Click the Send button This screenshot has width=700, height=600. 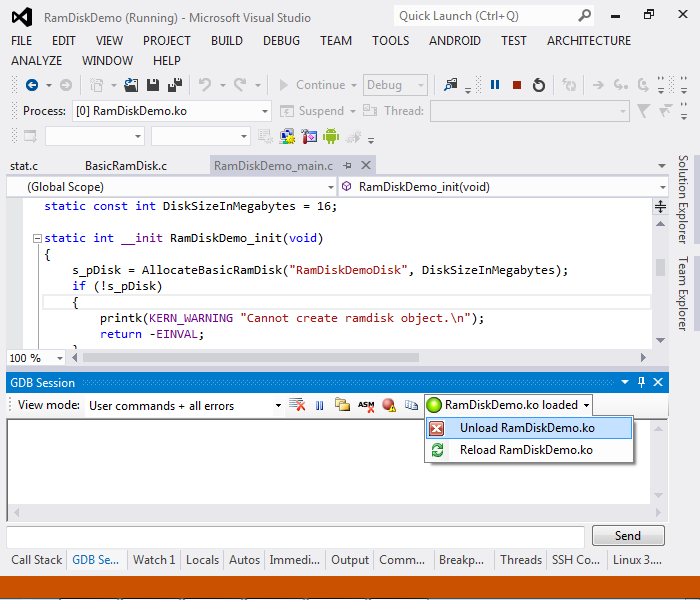(x=628, y=536)
